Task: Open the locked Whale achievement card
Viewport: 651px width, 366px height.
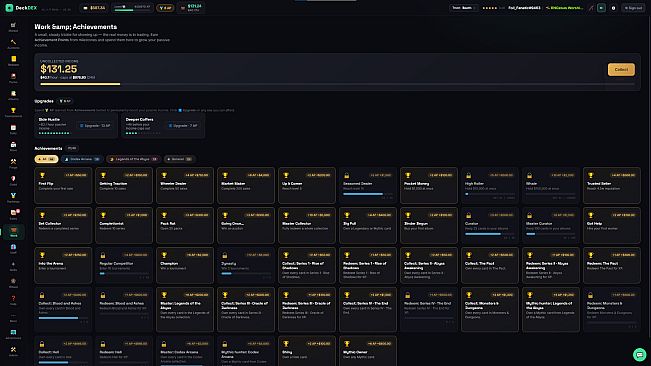Action: click(551, 185)
